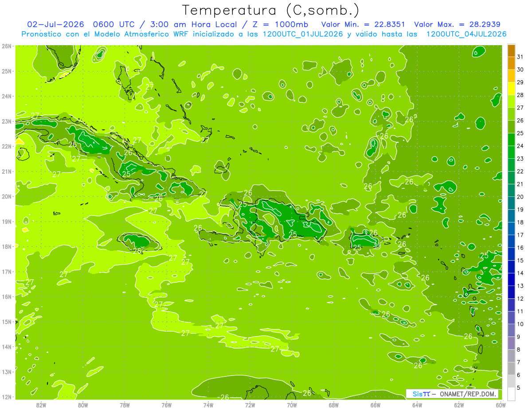Pick the gray swatch between 6 and 7
The image size is (532, 411).
point(511,368)
